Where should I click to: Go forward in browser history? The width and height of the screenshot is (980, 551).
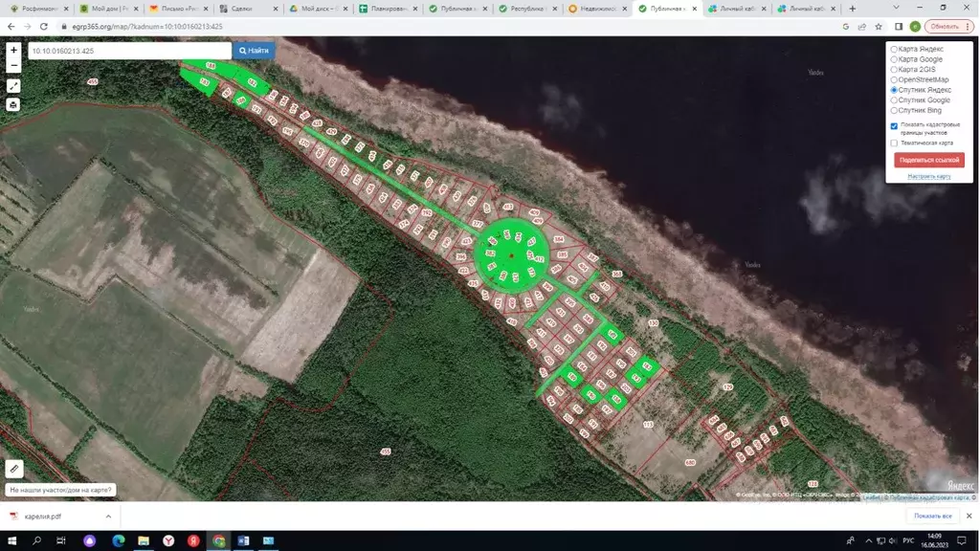pyautogui.click(x=28, y=26)
